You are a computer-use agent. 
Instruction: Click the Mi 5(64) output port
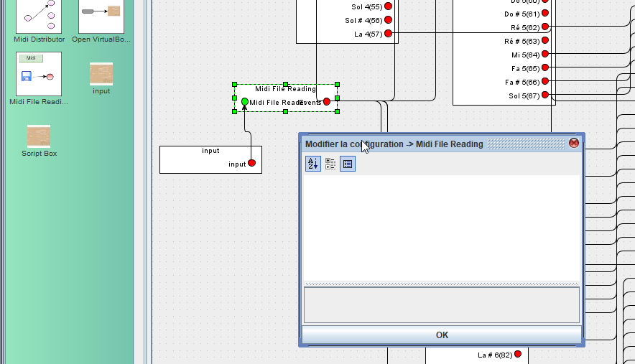545,54
